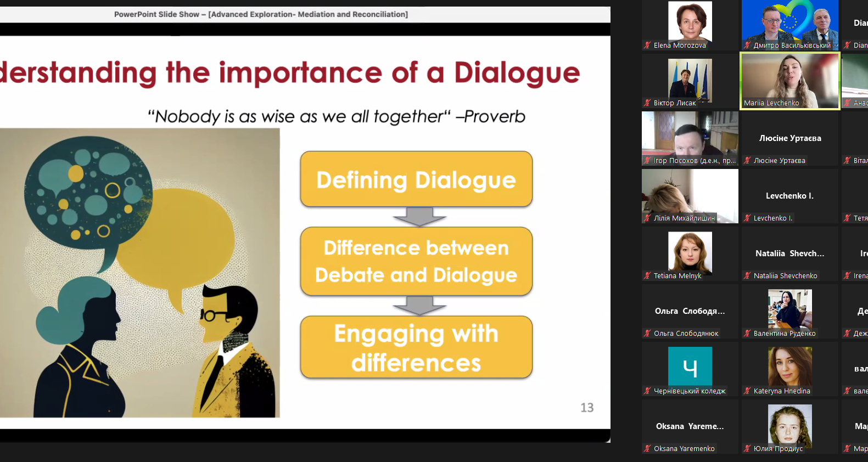Screen dimensions: 868x462
Task: Click the muted mic icon for Віктор Лисак
Action: point(648,103)
